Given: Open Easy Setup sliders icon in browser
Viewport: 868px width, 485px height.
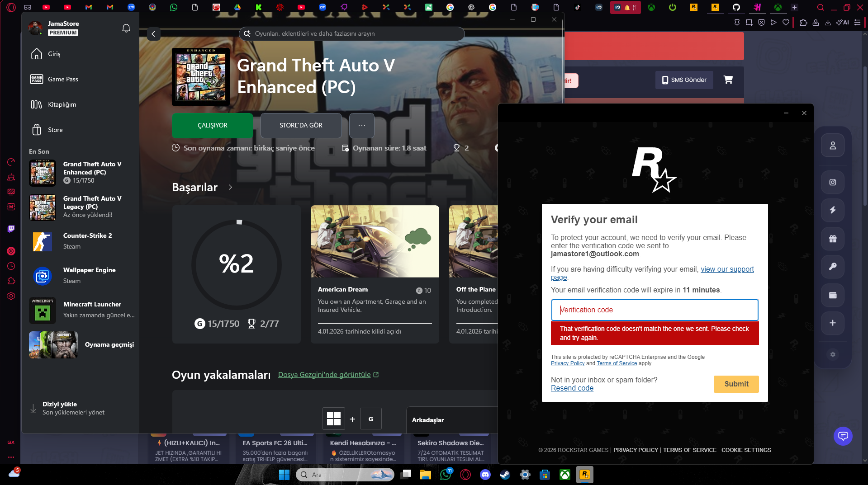Looking at the screenshot, I should pyautogui.click(x=857, y=23).
